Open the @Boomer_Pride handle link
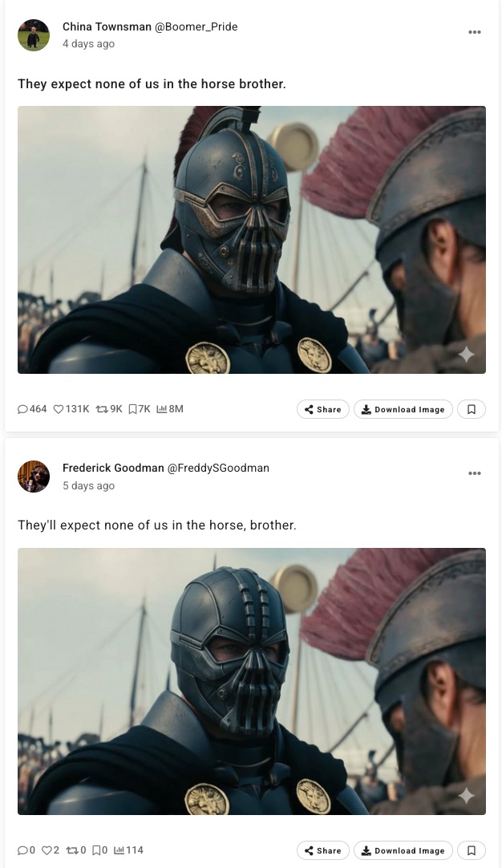This screenshot has width=502, height=868. point(196,26)
